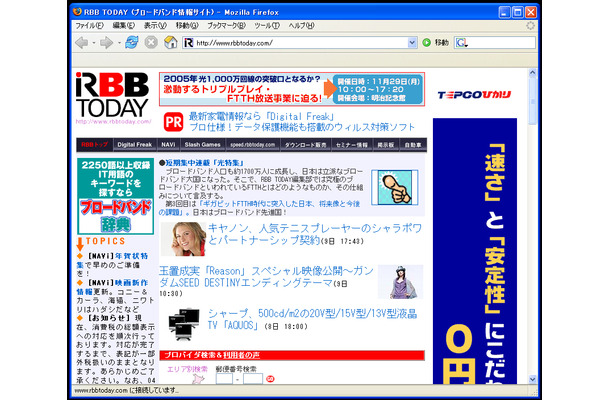The width and height of the screenshot is (610, 400).
Task: Open the ウィルス対策ソフト PR link
Action: click(x=302, y=127)
